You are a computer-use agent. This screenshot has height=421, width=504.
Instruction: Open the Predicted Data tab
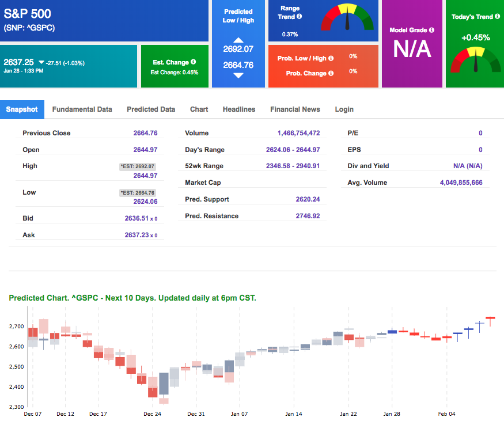click(151, 109)
